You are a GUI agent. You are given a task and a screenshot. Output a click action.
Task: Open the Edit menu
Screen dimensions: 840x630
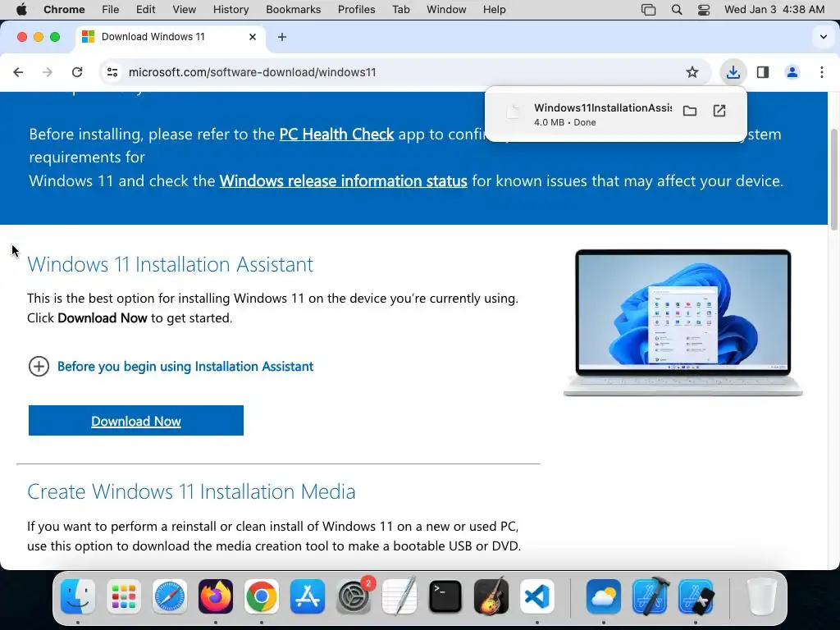click(146, 9)
